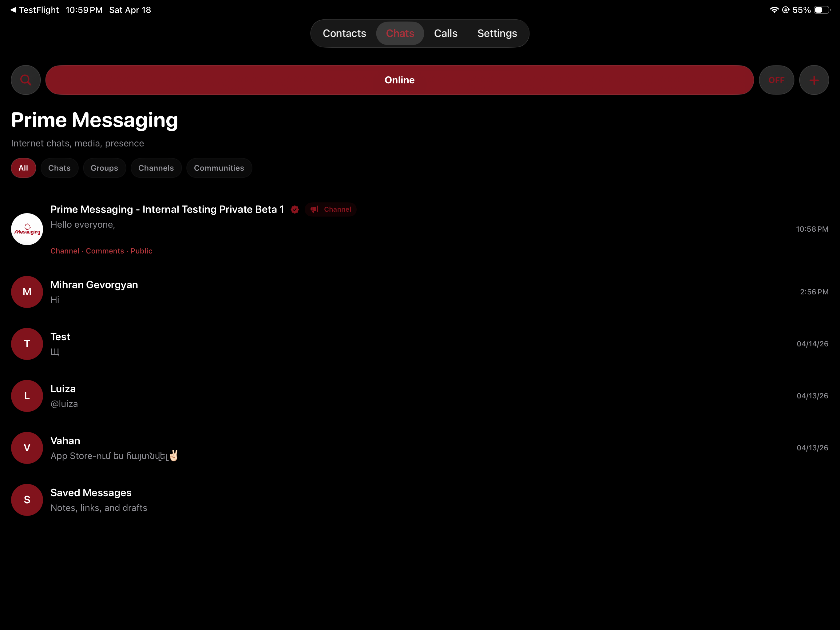Go to the Settings tab
This screenshot has width=840, height=630.
coord(497,34)
